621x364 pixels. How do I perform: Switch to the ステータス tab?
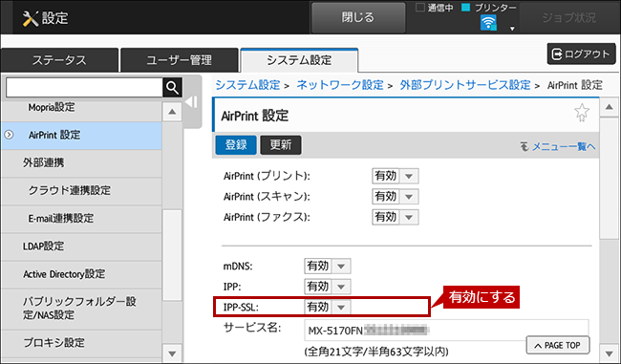(59, 60)
